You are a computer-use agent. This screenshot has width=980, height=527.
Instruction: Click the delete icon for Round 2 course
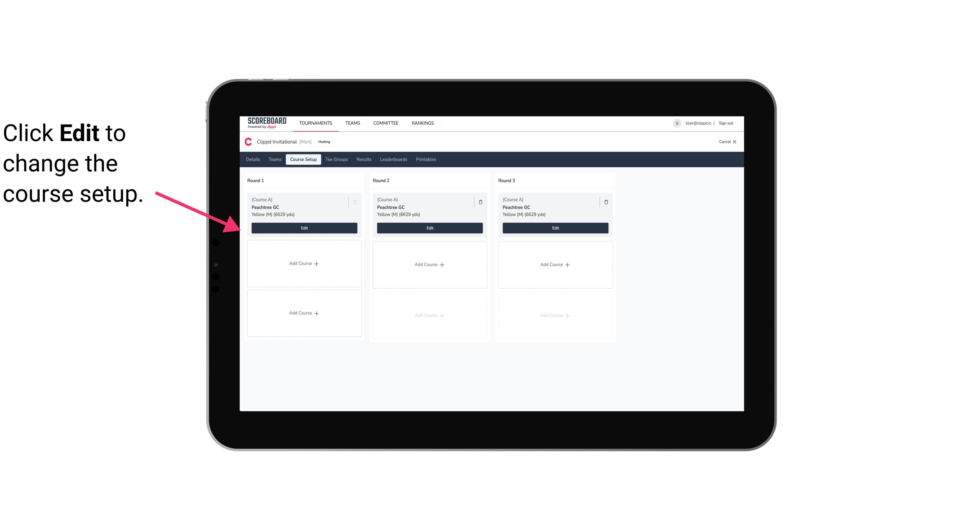[x=480, y=202]
